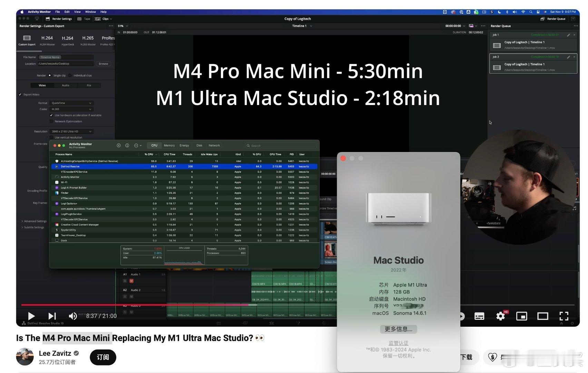Click the Browse button
Viewport: 588px width, 373px height.
point(103,64)
